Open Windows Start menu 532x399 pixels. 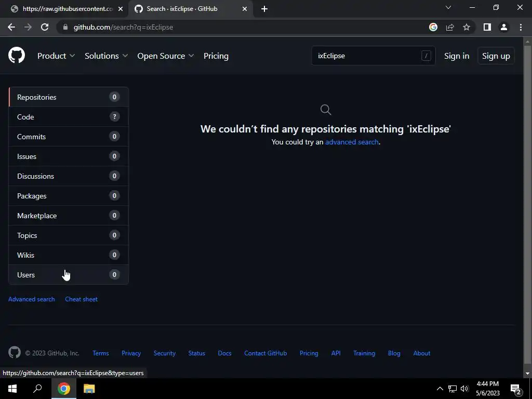(12, 389)
